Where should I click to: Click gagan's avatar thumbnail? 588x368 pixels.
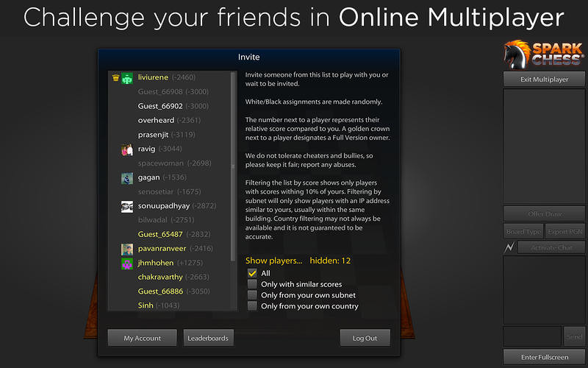pos(127,178)
